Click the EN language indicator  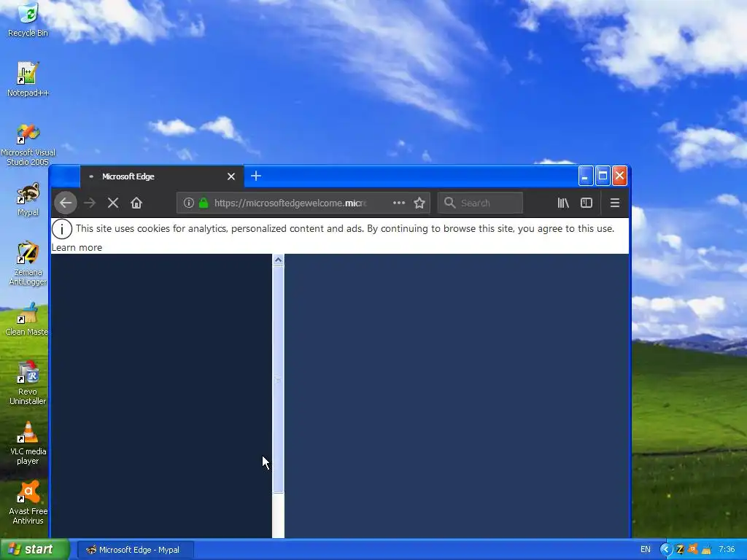[x=646, y=550]
